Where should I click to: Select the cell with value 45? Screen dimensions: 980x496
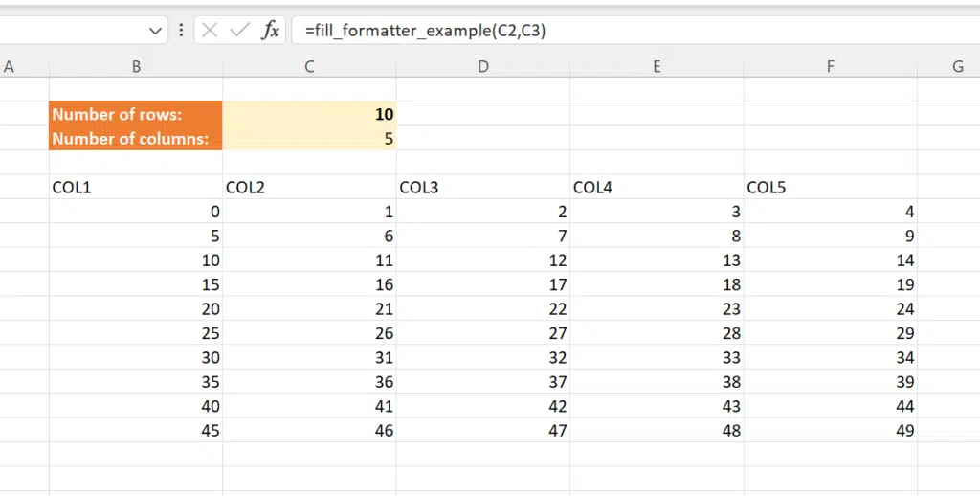point(136,431)
